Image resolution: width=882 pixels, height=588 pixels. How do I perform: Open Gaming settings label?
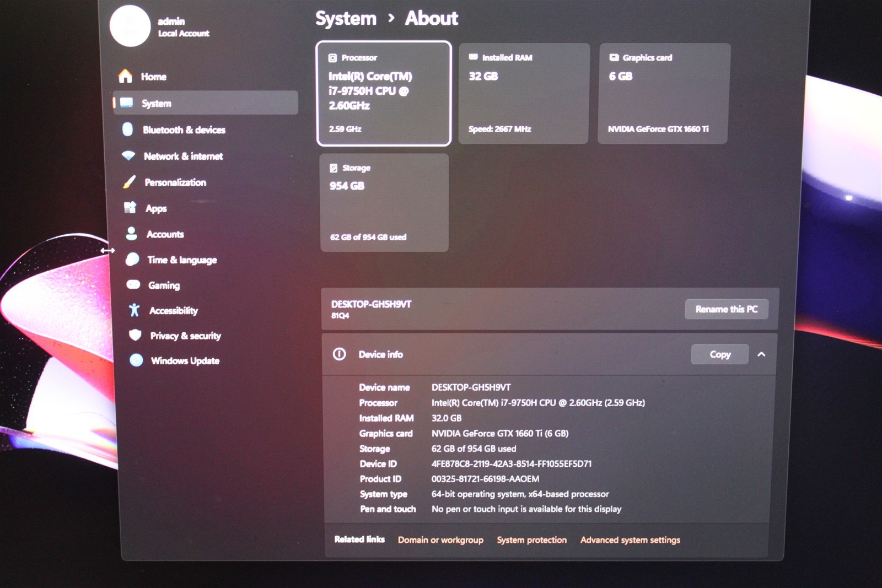point(164,285)
